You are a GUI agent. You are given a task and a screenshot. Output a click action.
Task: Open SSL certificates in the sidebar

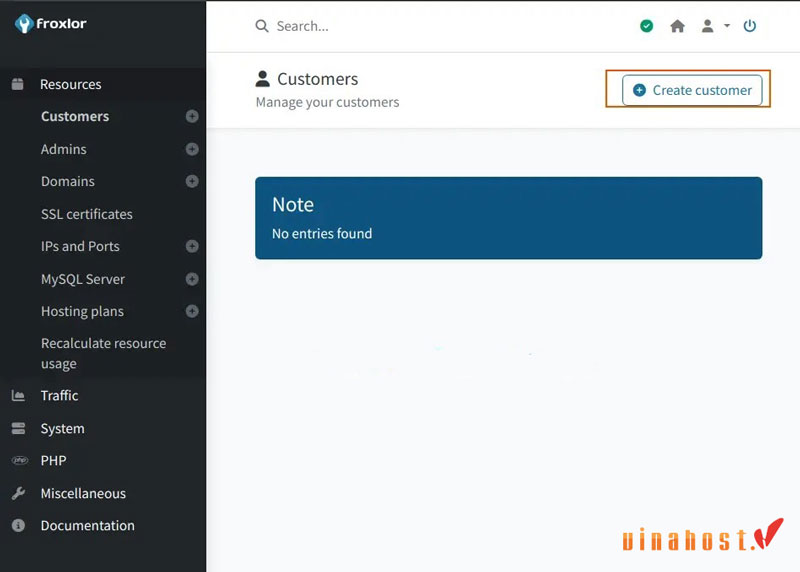(87, 214)
